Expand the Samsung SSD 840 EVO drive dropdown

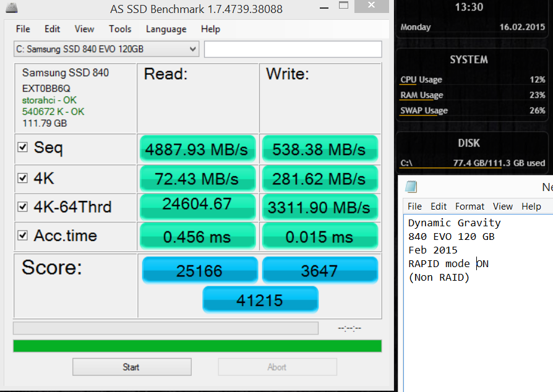tap(192, 49)
